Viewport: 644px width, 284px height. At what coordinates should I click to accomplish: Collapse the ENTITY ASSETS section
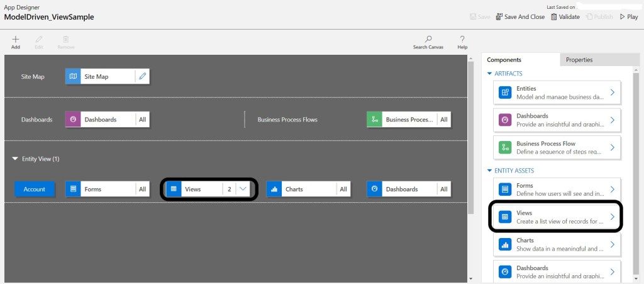click(489, 171)
